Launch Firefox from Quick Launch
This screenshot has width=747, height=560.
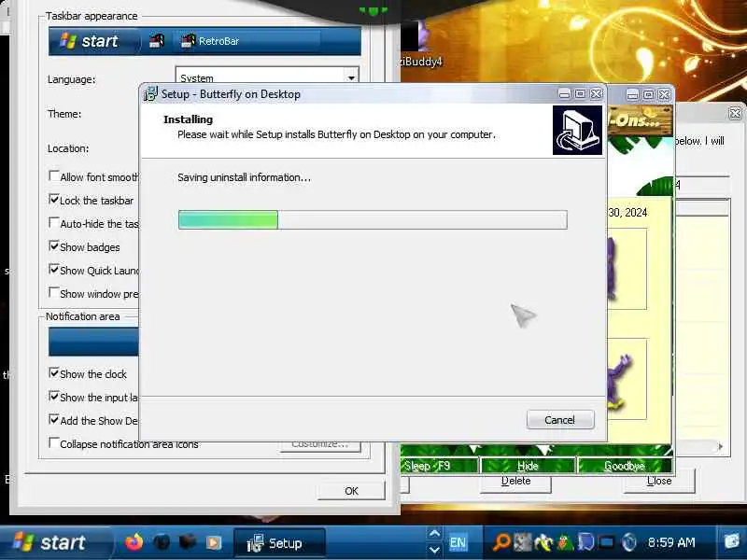(134, 542)
